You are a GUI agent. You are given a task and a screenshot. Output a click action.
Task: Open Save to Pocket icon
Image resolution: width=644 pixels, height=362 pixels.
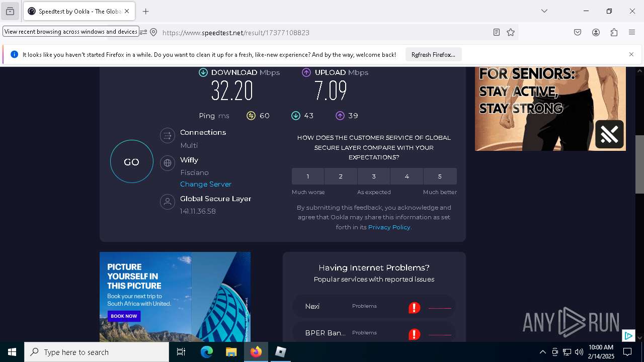[578, 33]
